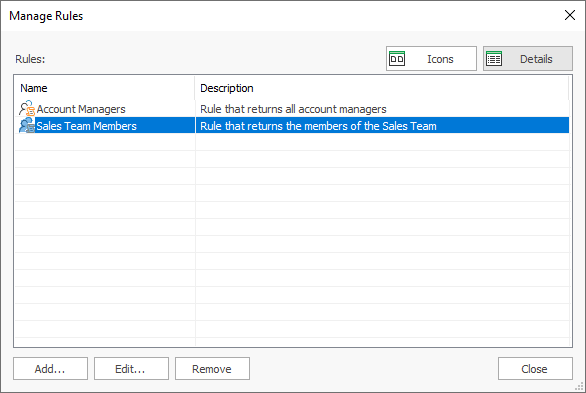Click description 'Rule that returns all account managers'

[293, 109]
